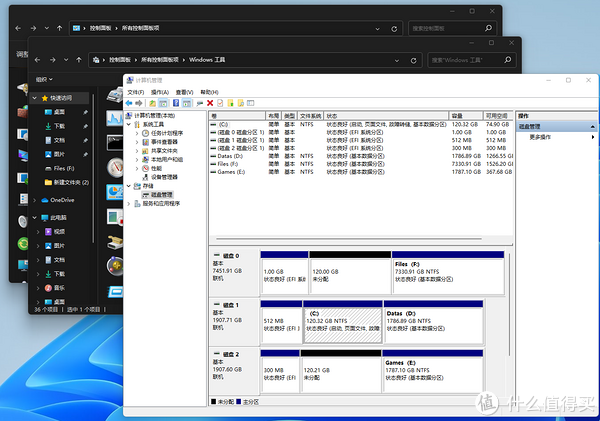This screenshot has width=600, height=421.
Task: Select the Games (E:) volume row
Action: [361, 172]
